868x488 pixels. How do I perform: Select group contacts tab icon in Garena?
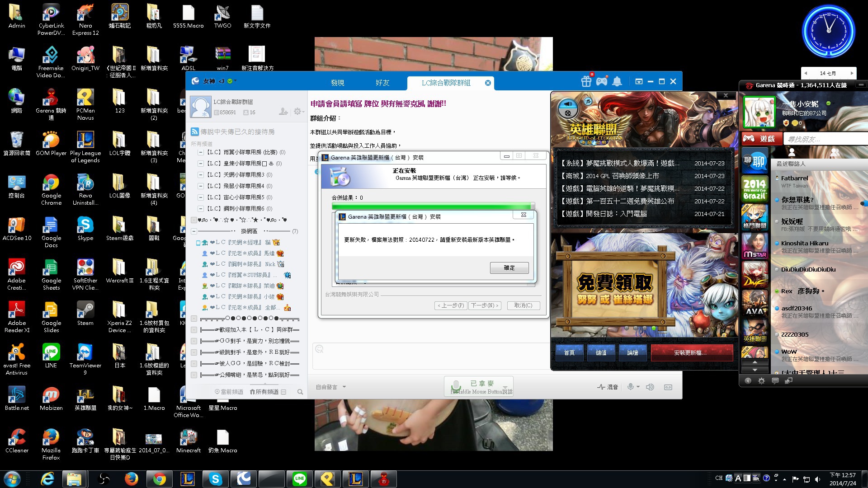tap(835, 152)
